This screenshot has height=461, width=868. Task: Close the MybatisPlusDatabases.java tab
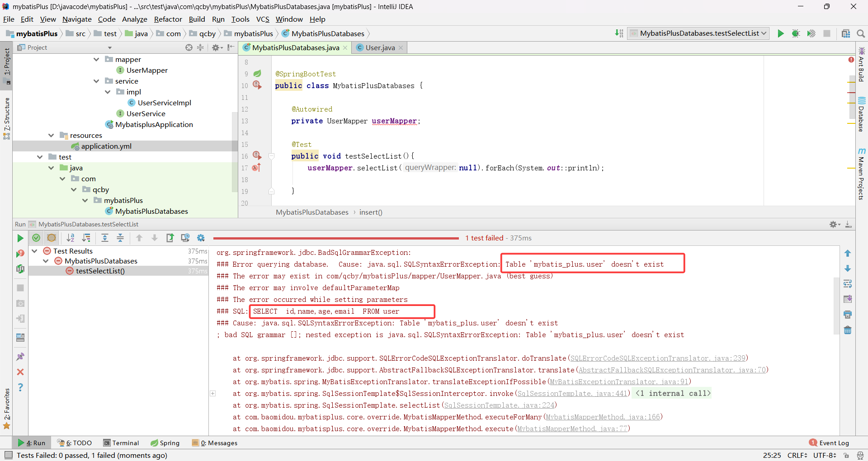pyautogui.click(x=345, y=48)
